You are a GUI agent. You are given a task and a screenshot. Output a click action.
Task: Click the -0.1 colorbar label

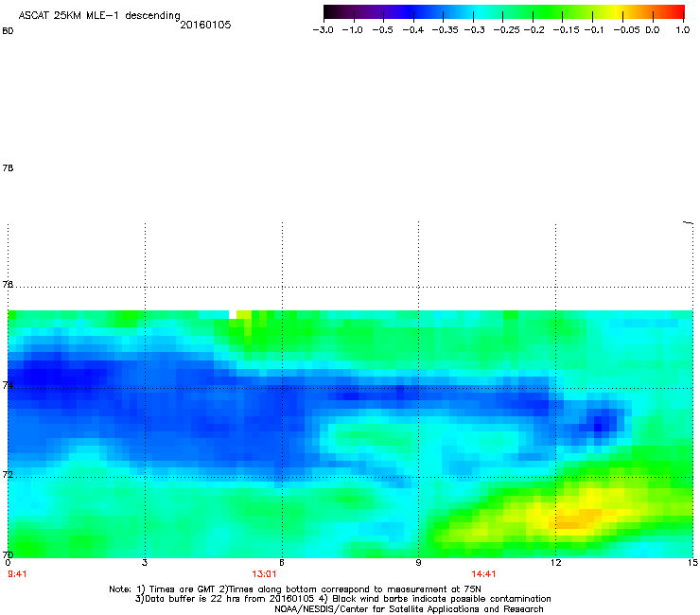click(x=594, y=30)
